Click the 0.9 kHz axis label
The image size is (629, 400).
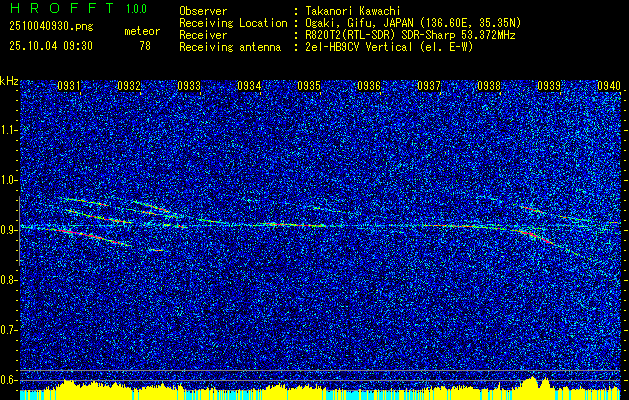click(8, 230)
